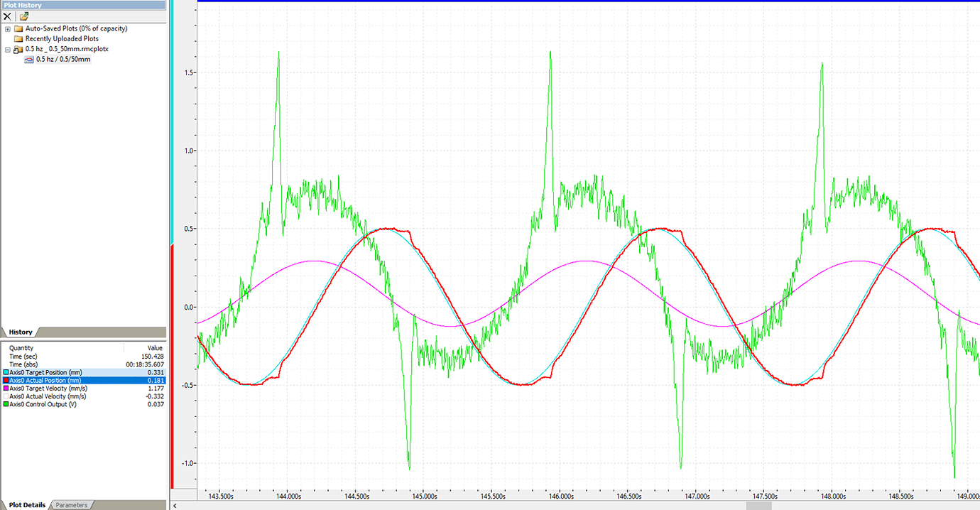Click the plot icon beside 0.5 hz / 0.5/50mm

pyautogui.click(x=29, y=59)
